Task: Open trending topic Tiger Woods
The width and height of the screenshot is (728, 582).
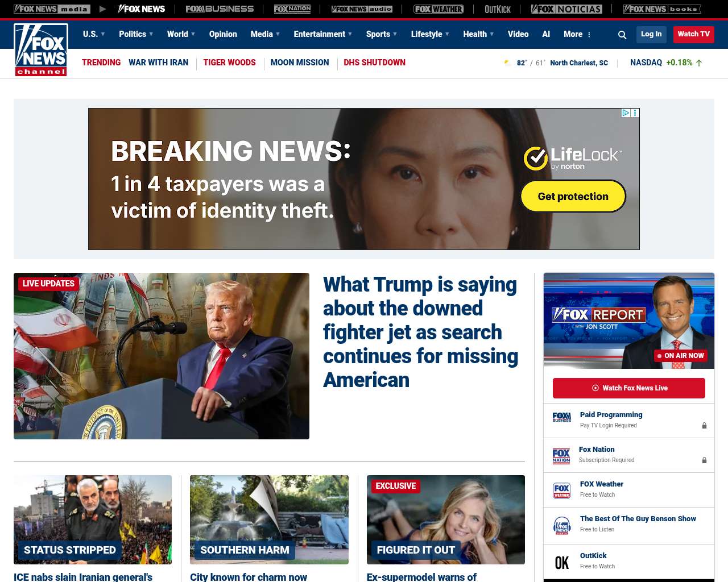Action: point(229,63)
